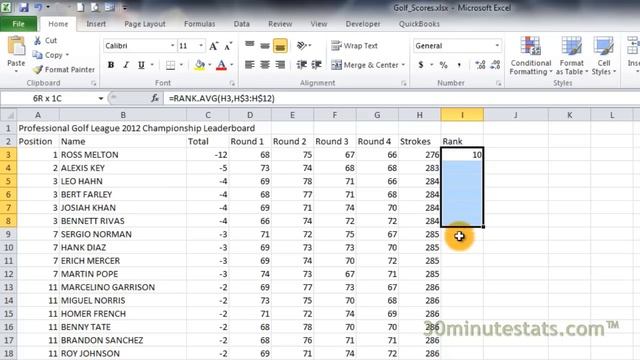
Task: Click the Undo arrow icon
Action: (39, 7)
